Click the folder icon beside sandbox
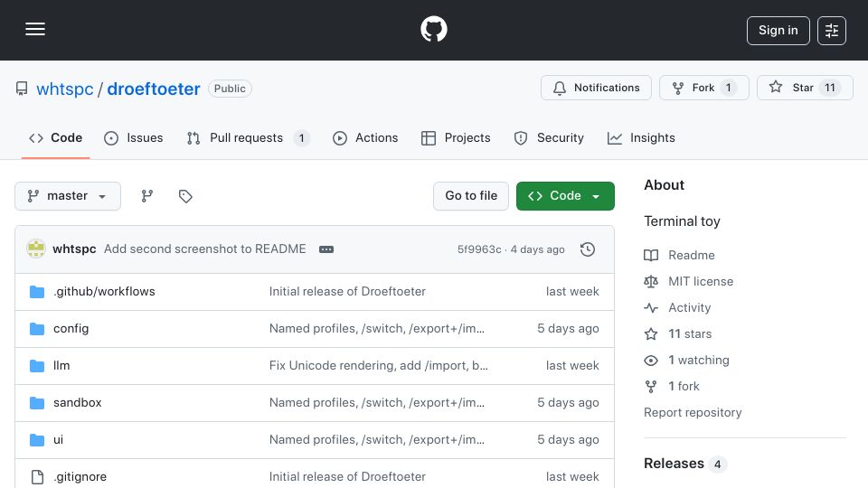Viewport: 868px width, 488px height. [37, 403]
